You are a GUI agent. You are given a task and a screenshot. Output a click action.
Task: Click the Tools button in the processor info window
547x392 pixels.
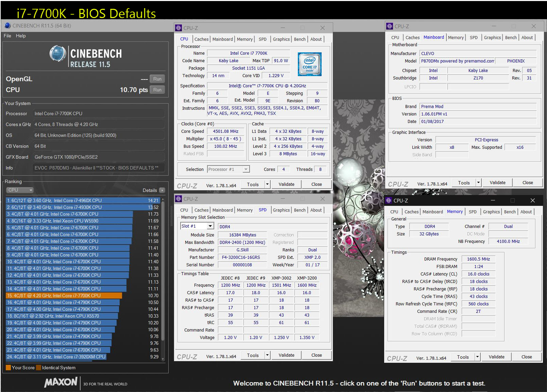pos(253,184)
